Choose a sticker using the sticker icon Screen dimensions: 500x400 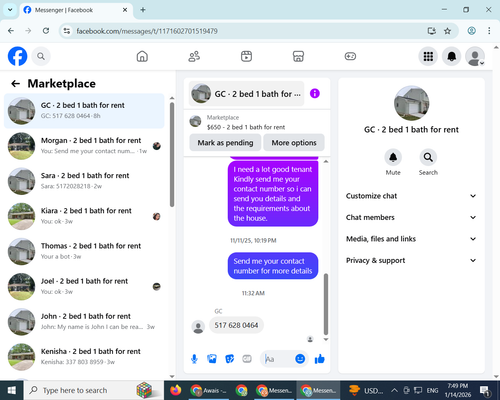pyautogui.click(x=229, y=359)
